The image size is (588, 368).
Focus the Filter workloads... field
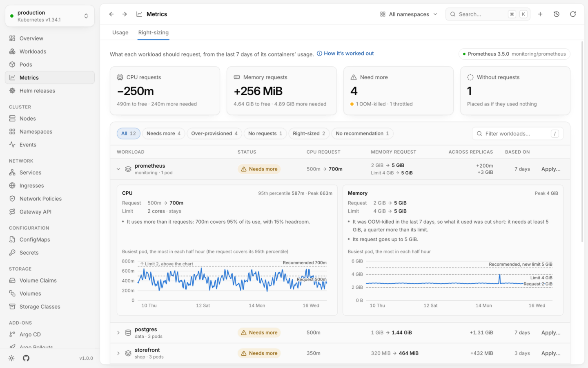518,134
